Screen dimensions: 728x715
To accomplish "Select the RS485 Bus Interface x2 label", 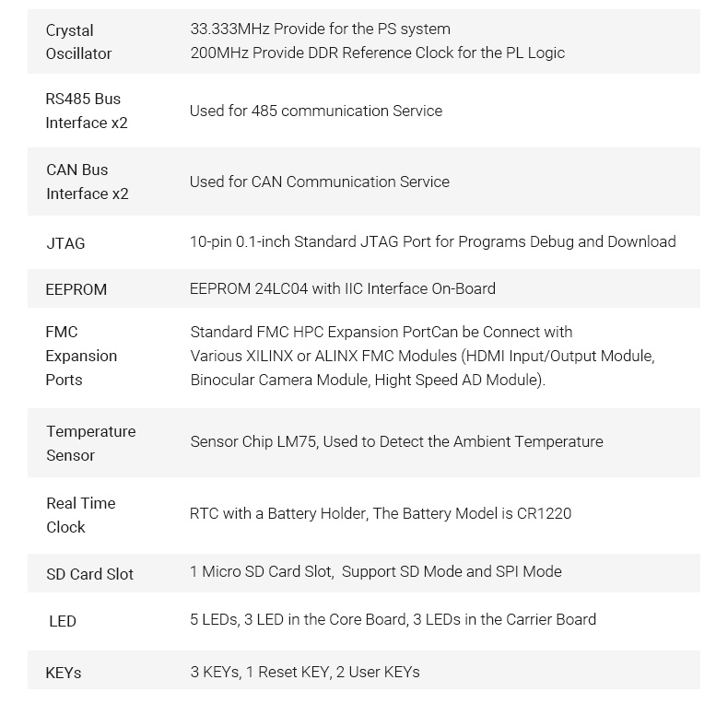I will coord(86,111).
